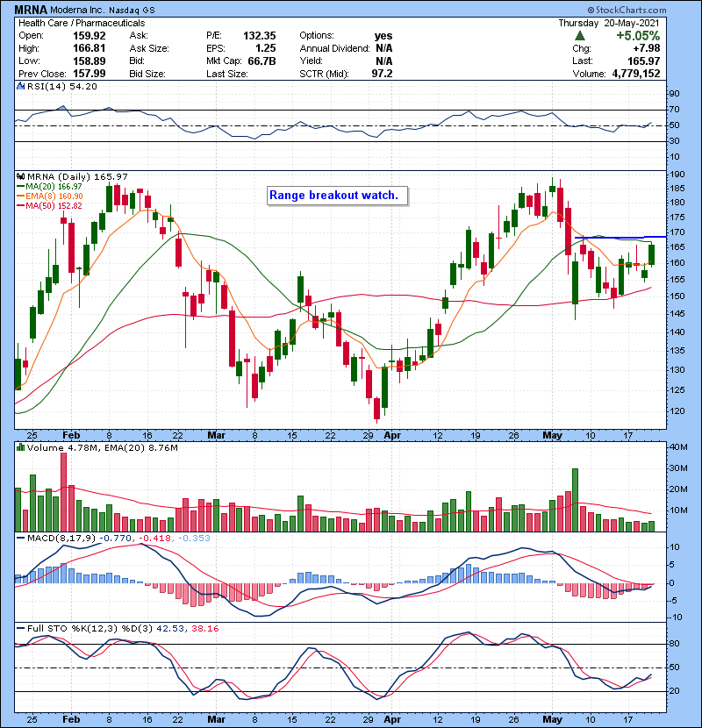Screen dimensions: 702x728
Task: Click the Range breakout watch annotation box
Action: [x=338, y=196]
